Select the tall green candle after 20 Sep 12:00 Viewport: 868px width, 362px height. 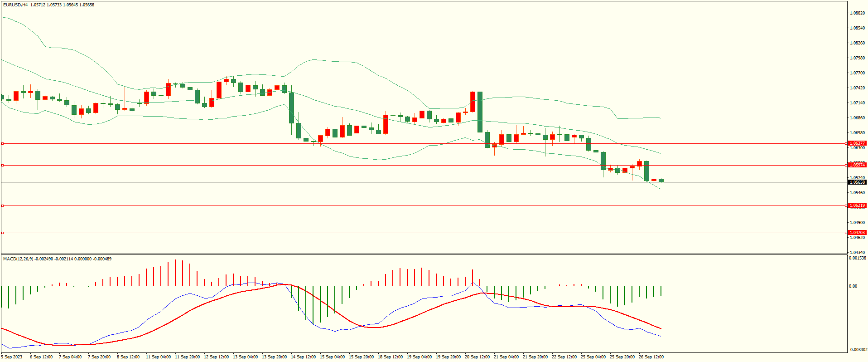tap(480, 112)
